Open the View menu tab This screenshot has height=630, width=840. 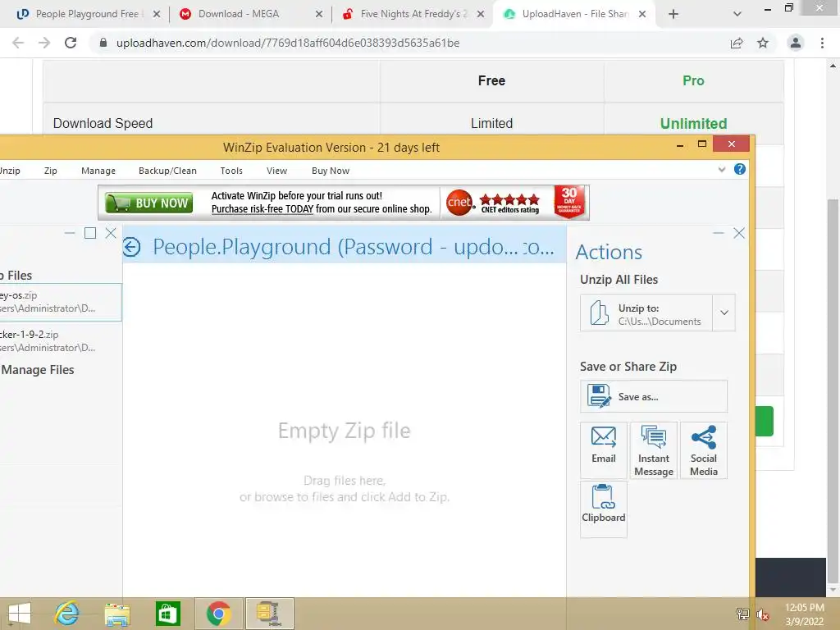[x=277, y=171]
